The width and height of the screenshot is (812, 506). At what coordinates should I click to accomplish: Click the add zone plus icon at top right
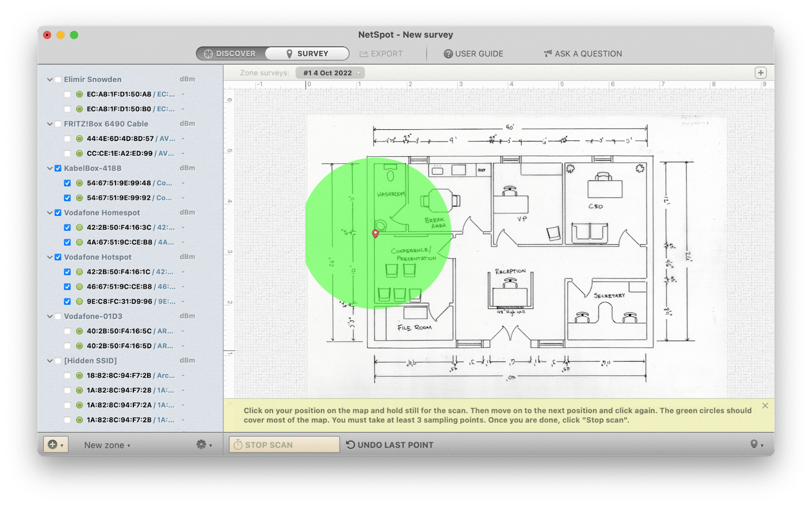760,73
